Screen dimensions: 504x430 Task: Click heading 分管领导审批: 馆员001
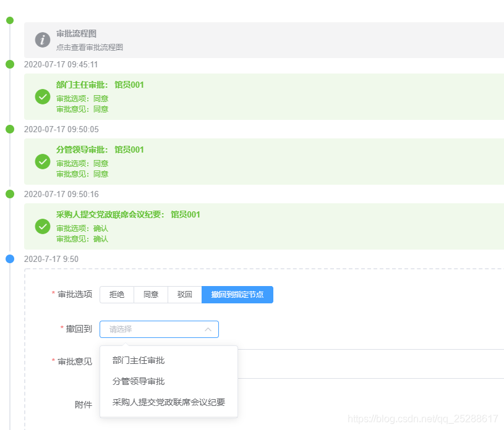click(100, 150)
